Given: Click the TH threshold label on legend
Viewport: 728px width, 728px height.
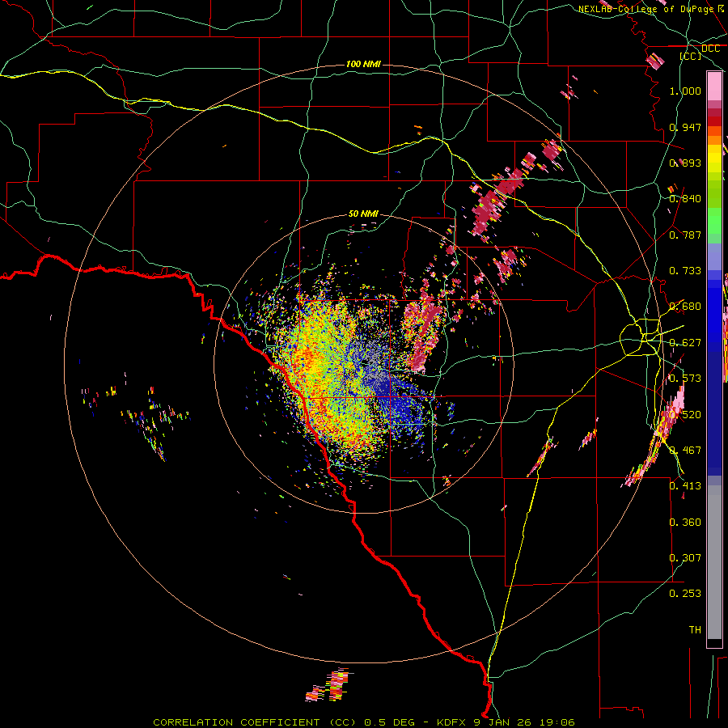Looking at the screenshot, I should [x=695, y=630].
